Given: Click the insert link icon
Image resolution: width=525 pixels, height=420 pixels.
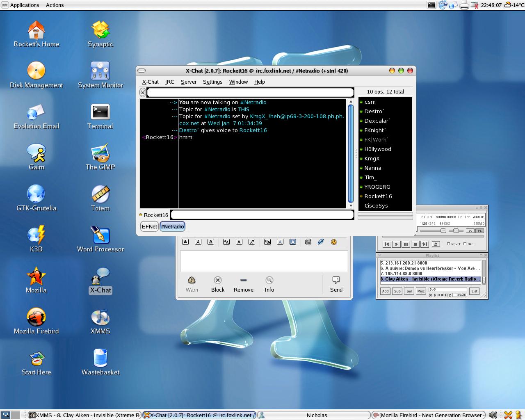Looking at the screenshot, I should 321,242.
